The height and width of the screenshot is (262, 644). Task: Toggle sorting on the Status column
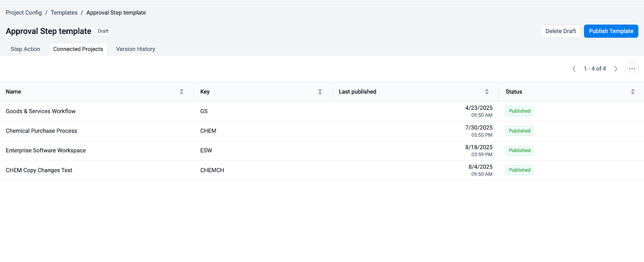tap(632, 92)
